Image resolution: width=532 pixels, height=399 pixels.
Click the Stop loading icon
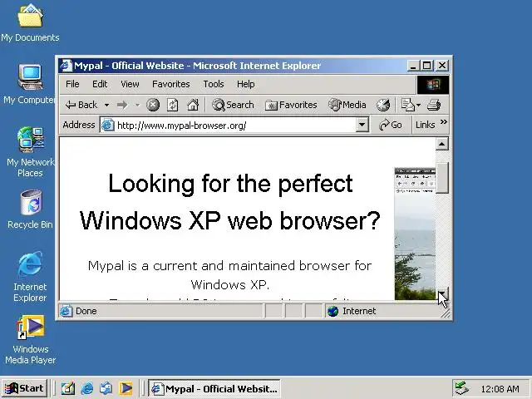point(153,105)
